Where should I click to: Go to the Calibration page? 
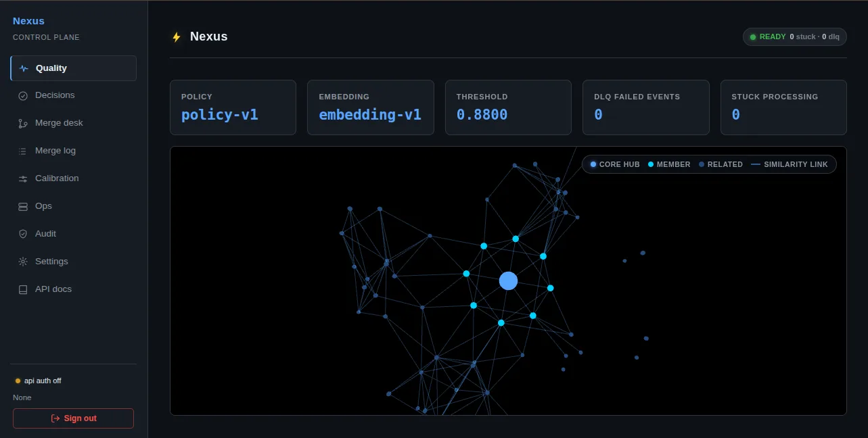pos(73,178)
